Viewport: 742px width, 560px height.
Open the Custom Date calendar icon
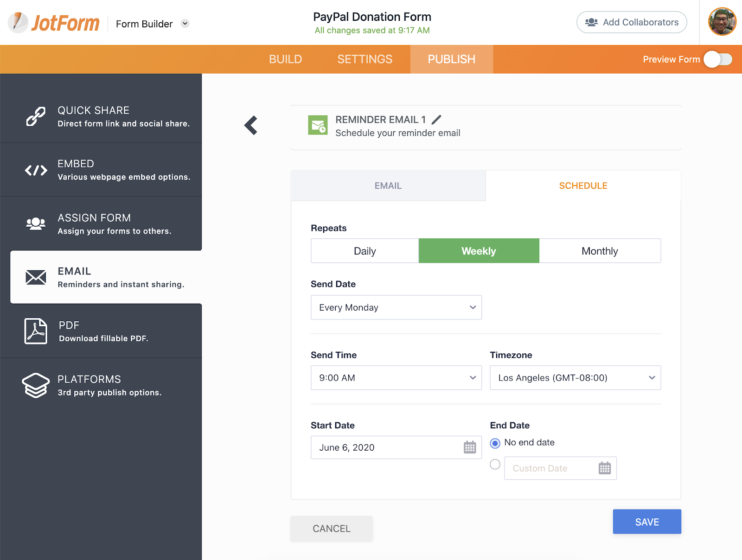[x=604, y=468]
